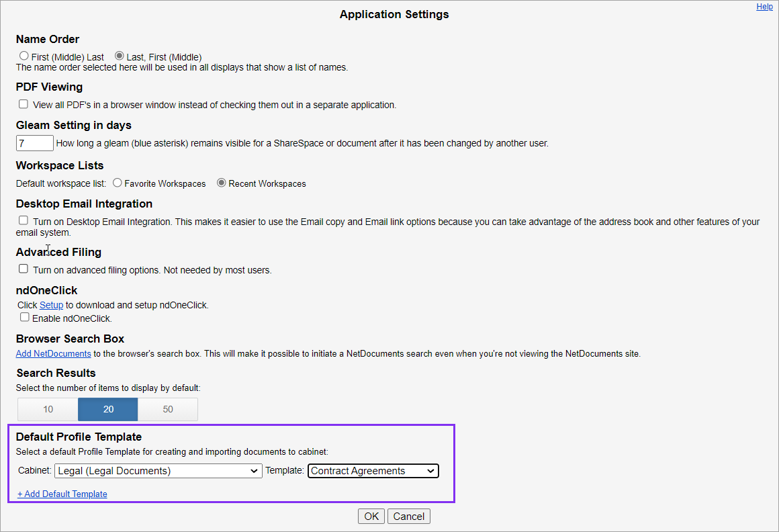Open the Help page

764,6
